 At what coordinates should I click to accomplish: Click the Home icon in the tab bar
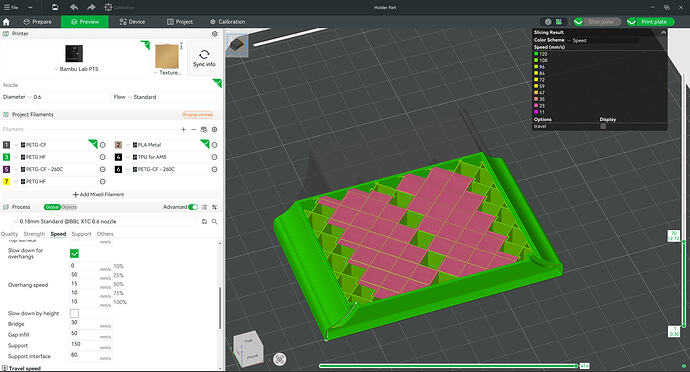tap(6, 22)
